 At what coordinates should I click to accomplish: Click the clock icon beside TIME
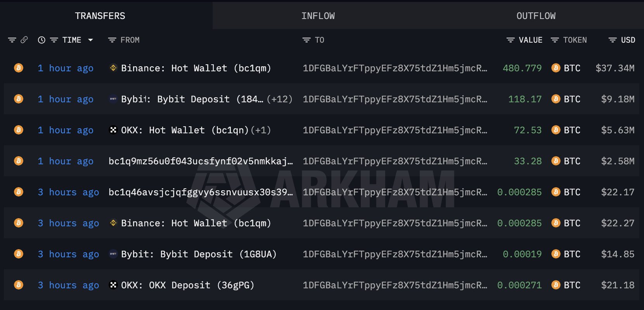tap(42, 40)
